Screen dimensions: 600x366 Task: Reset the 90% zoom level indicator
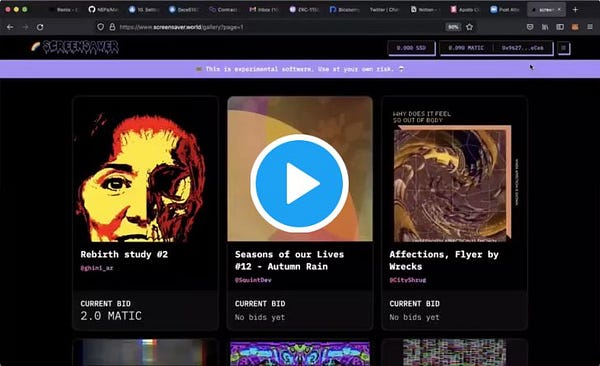(x=453, y=27)
